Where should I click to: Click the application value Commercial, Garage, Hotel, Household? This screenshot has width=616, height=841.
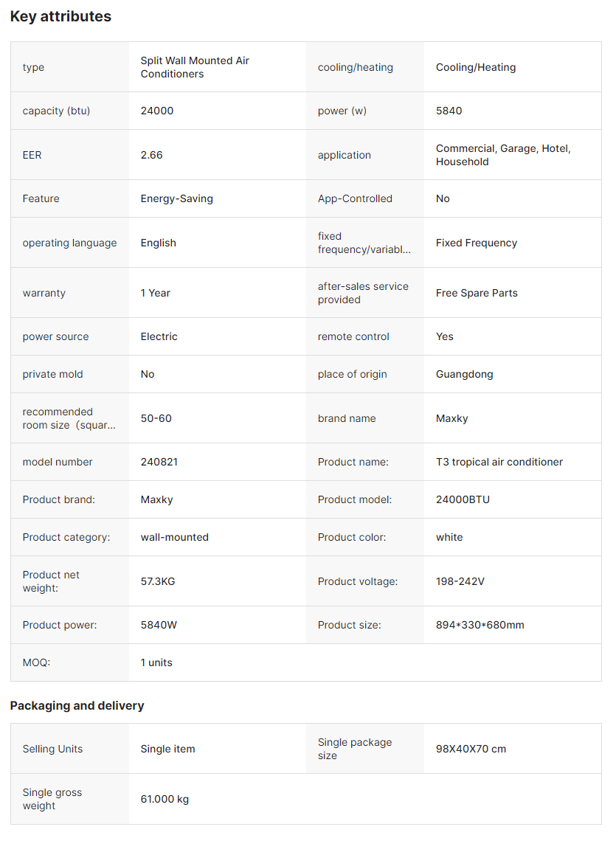tap(503, 155)
